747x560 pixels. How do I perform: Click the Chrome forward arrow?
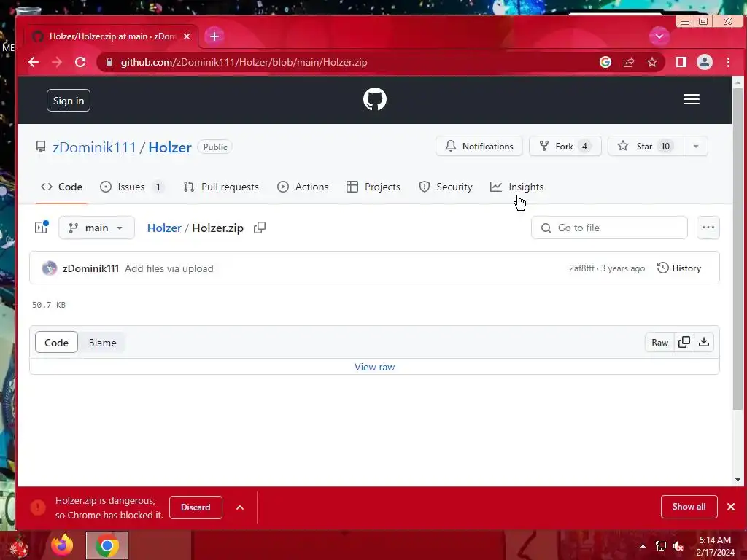pyautogui.click(x=57, y=62)
